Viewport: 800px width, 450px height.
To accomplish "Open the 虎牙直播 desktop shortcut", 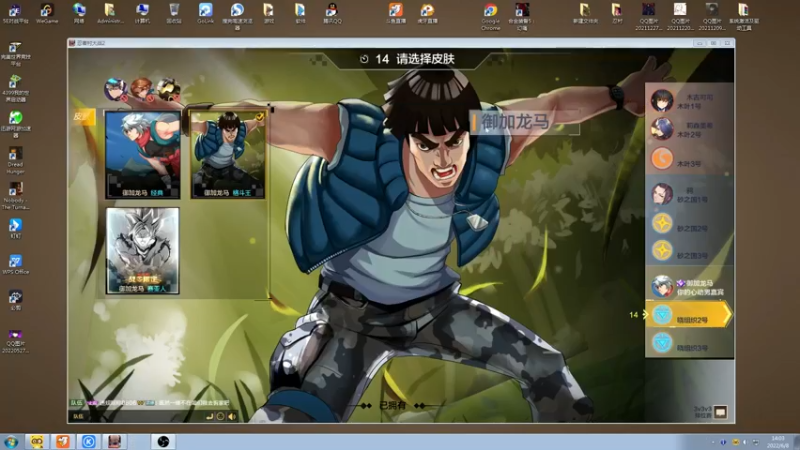I will point(427,13).
